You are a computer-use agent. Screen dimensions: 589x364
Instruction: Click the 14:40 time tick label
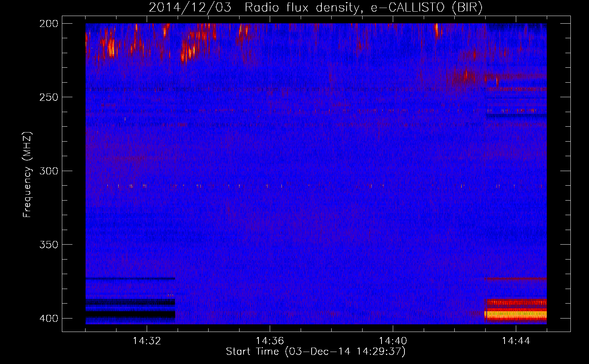393,341
